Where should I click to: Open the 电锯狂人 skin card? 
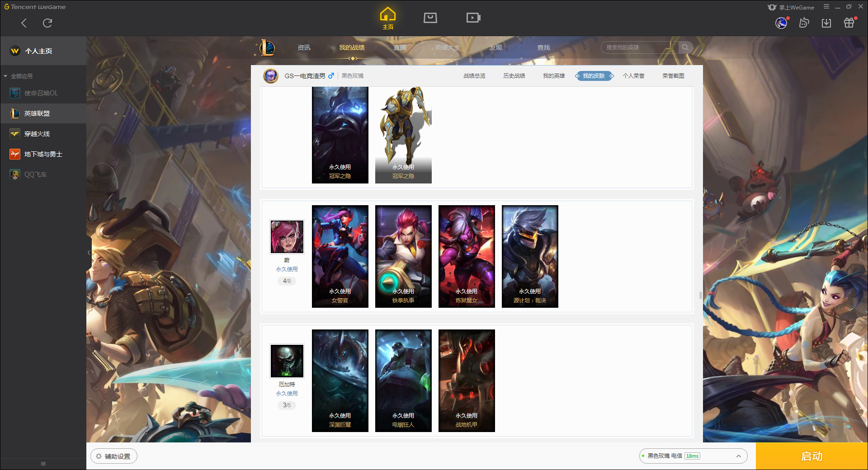403,381
